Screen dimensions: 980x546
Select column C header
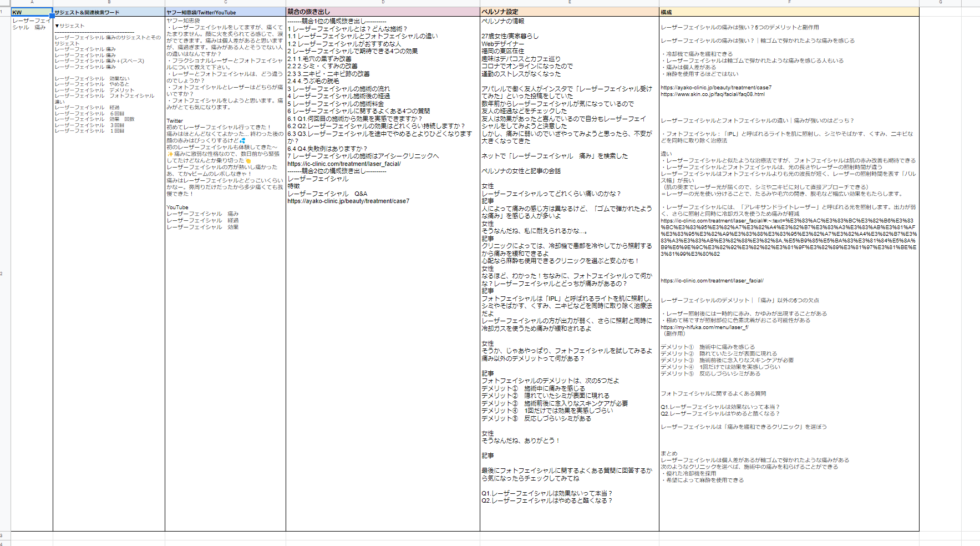point(225,2)
